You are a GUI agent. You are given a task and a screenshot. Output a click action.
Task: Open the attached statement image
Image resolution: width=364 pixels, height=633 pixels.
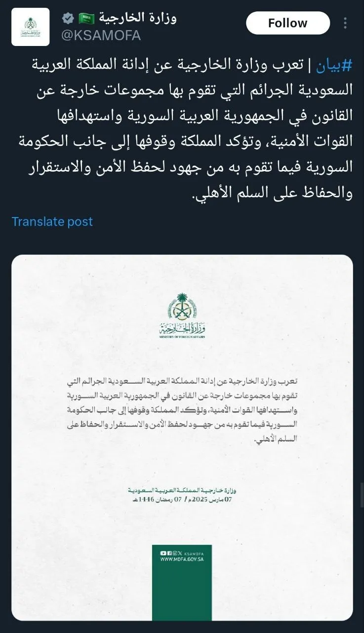coord(182,438)
